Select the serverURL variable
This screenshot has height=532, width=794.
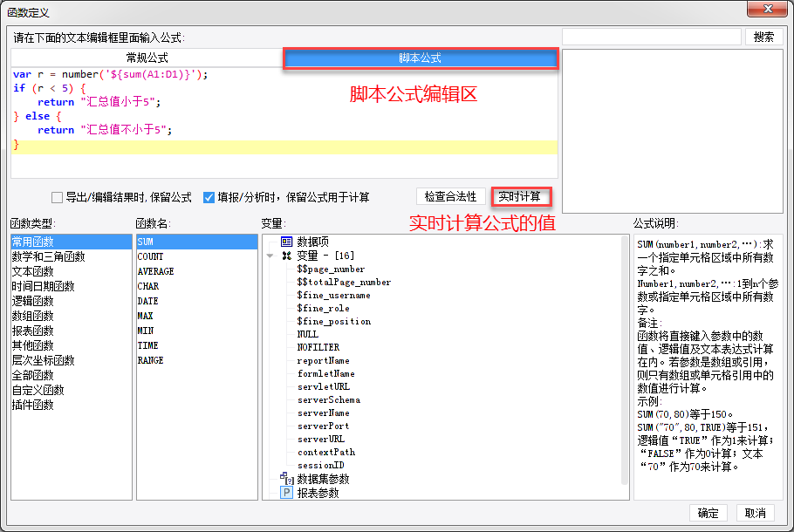pyautogui.click(x=320, y=439)
